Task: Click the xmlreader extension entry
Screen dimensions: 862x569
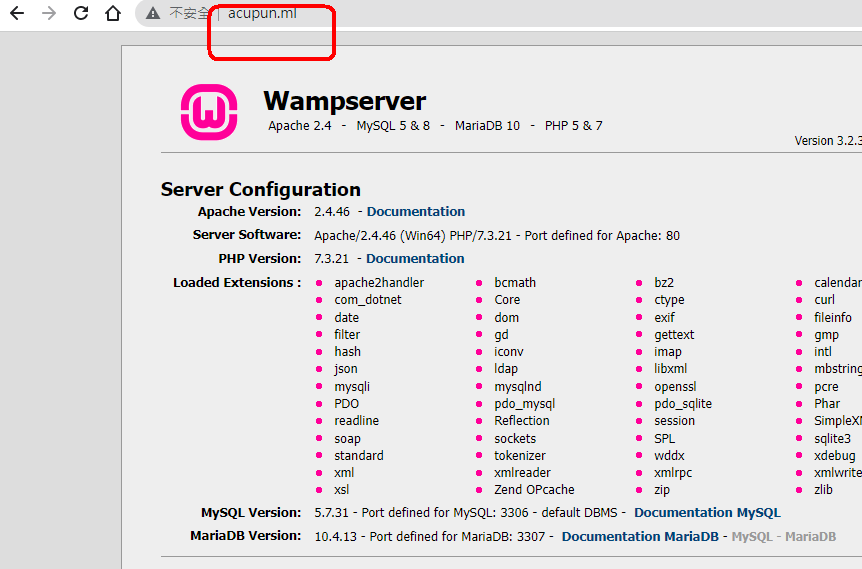Action: (x=522, y=472)
